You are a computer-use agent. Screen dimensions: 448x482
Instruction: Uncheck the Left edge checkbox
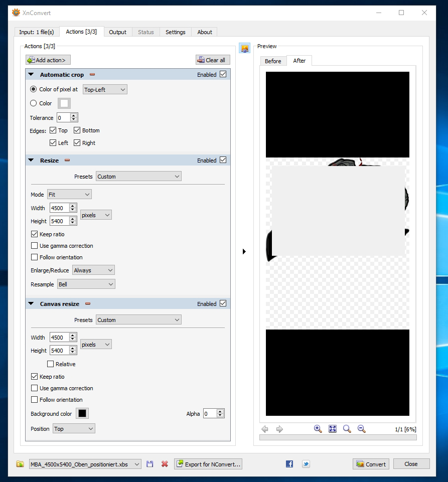(x=53, y=142)
